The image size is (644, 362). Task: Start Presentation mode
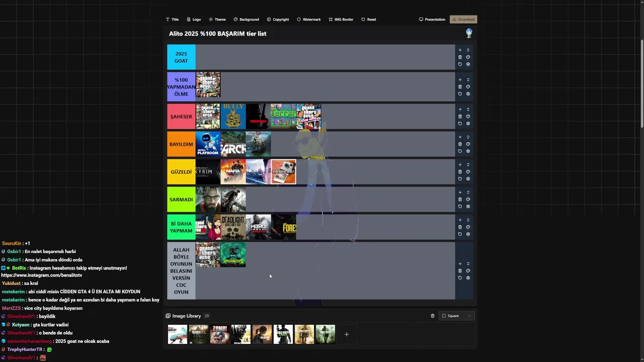[432, 20]
